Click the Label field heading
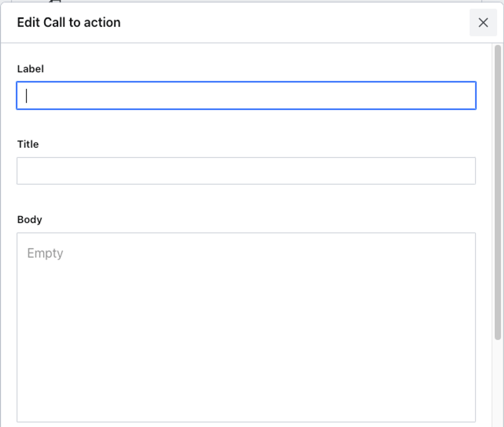Screen dimensions: 504x427 30,68
